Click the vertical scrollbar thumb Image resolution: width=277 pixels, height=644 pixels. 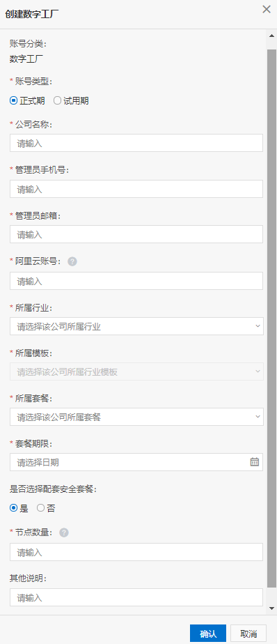tap(271, 319)
